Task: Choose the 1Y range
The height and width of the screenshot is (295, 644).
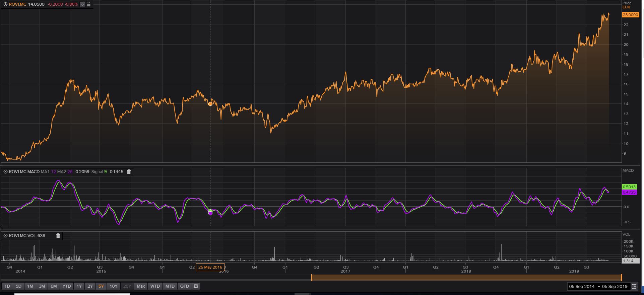Action: (x=79, y=286)
